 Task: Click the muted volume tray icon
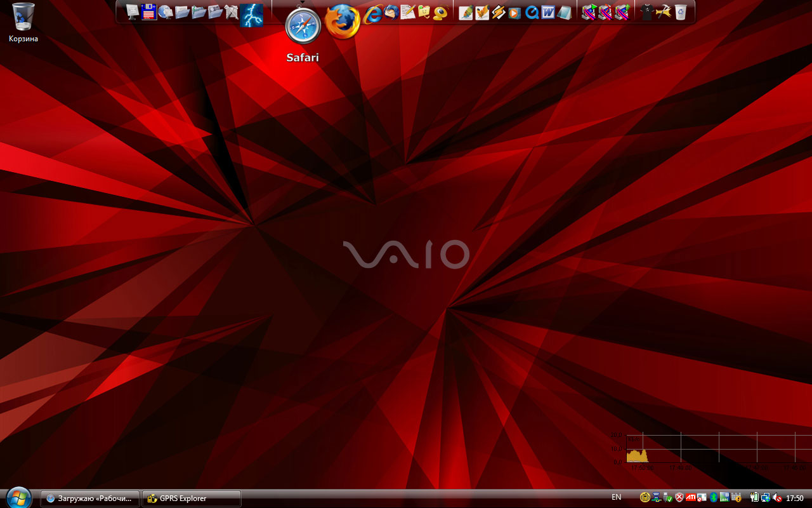(777, 498)
